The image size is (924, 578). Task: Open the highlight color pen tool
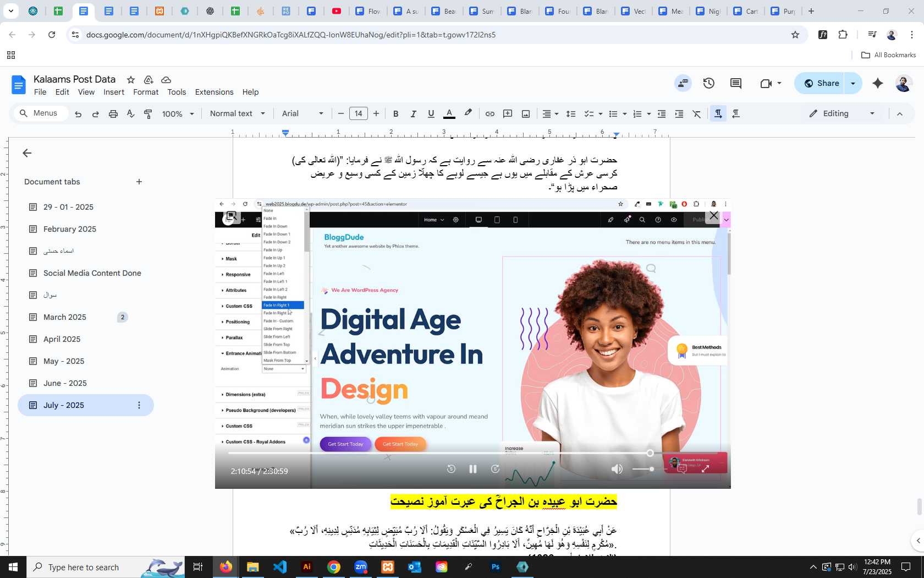(468, 113)
